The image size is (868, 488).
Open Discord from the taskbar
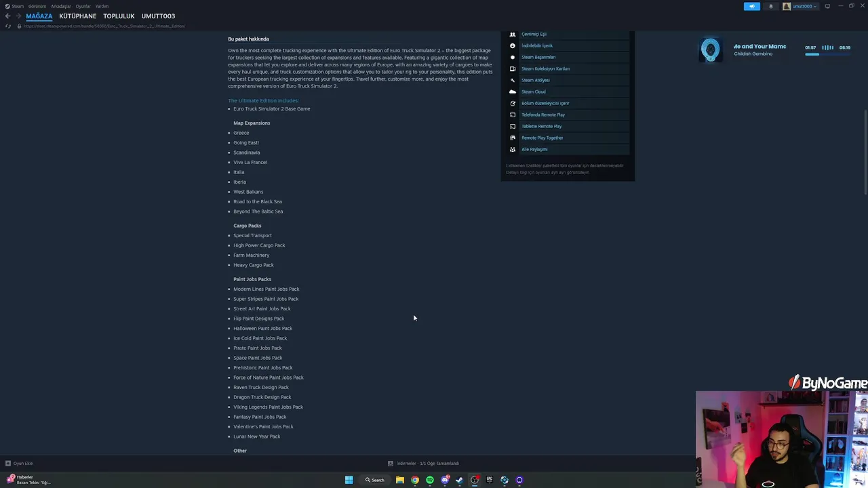tap(445, 480)
